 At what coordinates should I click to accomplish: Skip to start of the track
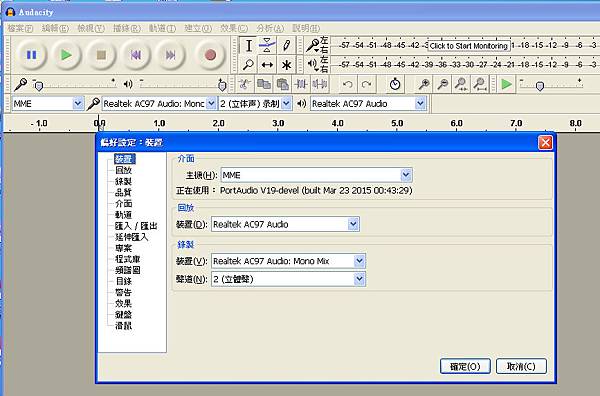pyautogui.click(x=136, y=55)
